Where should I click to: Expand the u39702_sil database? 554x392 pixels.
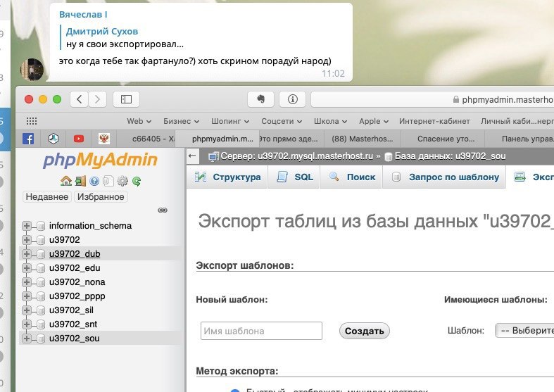click(x=27, y=310)
